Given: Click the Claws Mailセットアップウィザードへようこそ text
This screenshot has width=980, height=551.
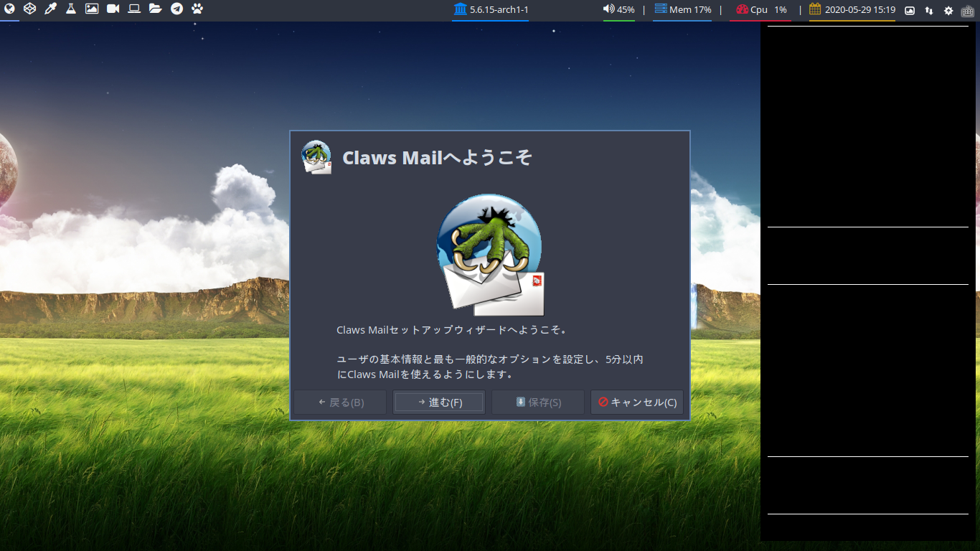Looking at the screenshot, I should [451, 330].
